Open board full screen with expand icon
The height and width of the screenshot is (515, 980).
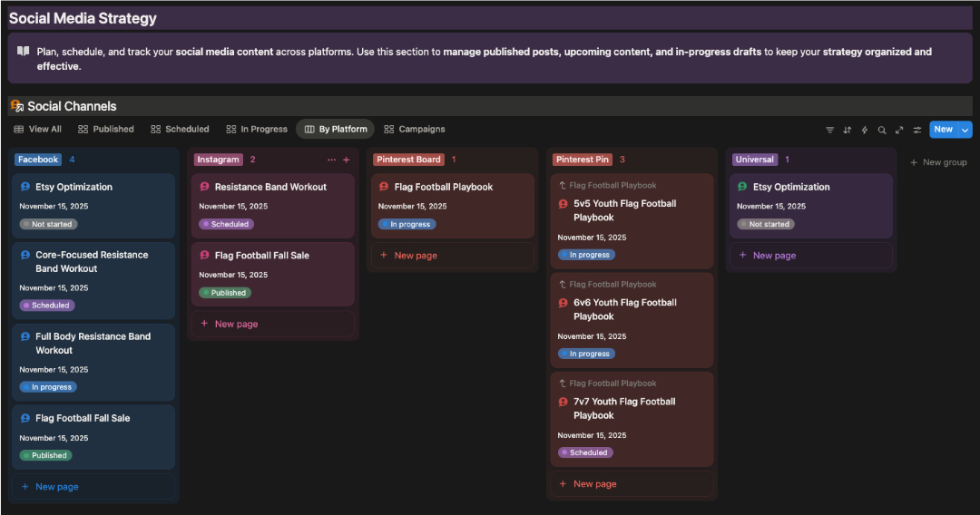[x=899, y=130]
